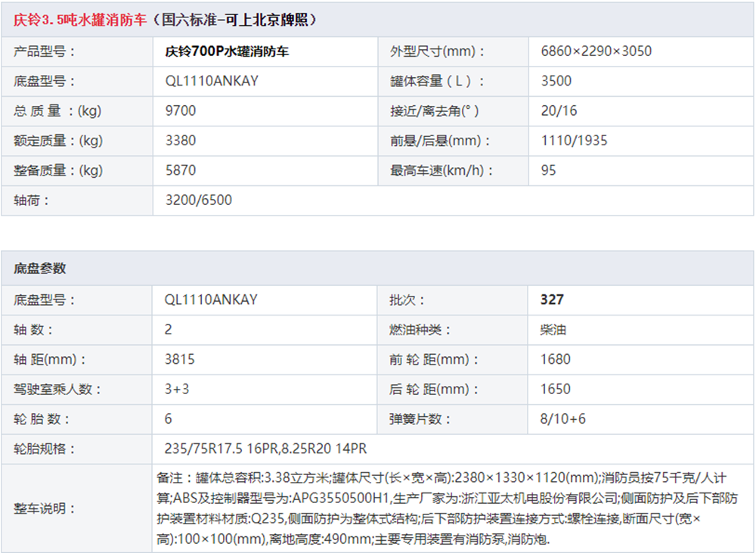Click the 产品型号 label
This screenshot has width=756, height=553.
click(x=44, y=51)
